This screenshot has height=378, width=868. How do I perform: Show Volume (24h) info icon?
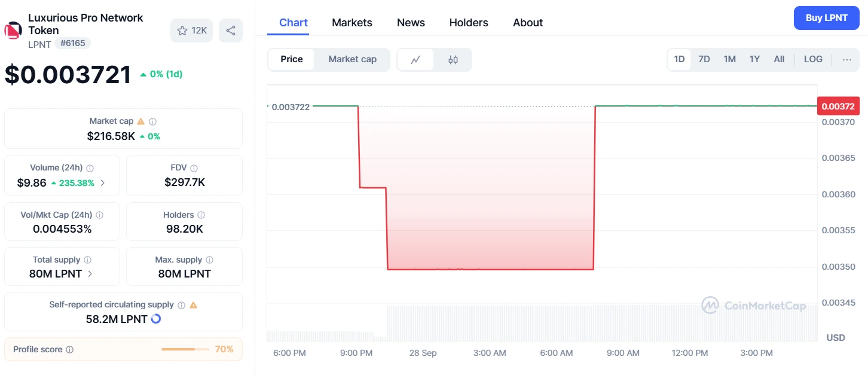click(x=90, y=168)
